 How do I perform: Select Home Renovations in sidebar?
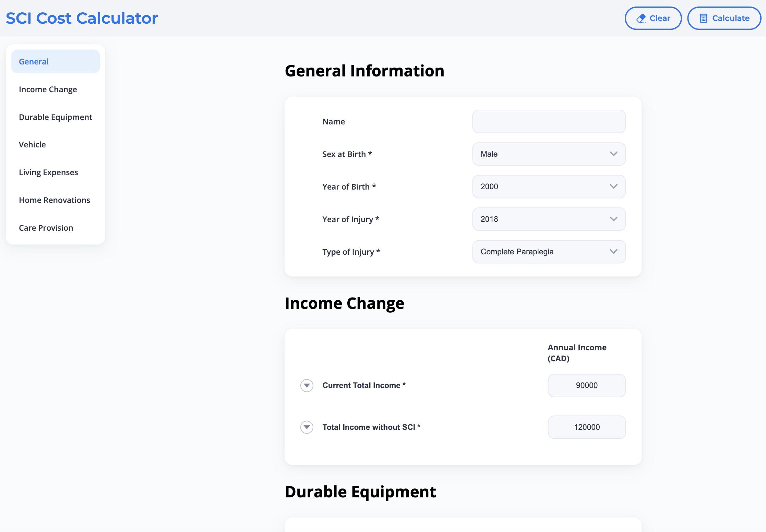point(56,200)
